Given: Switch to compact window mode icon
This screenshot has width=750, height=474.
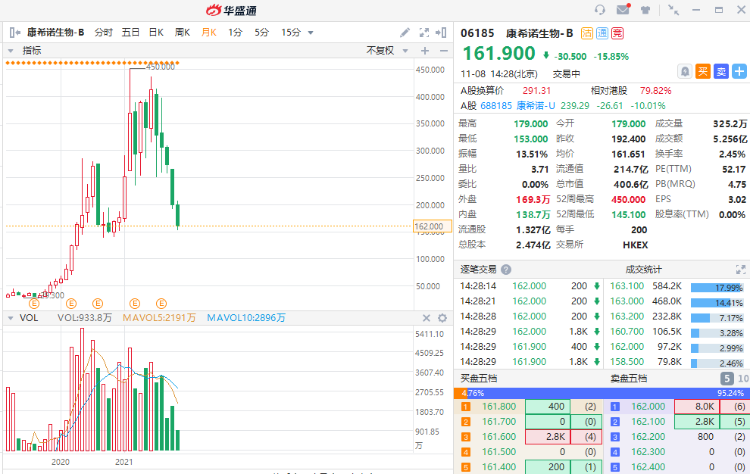Looking at the screenshot, I should [x=673, y=10].
